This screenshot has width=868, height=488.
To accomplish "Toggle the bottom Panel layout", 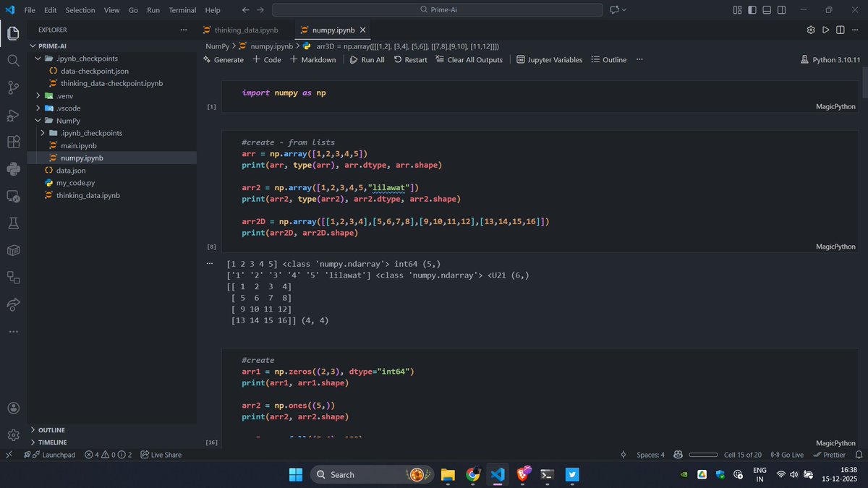I will (x=767, y=10).
